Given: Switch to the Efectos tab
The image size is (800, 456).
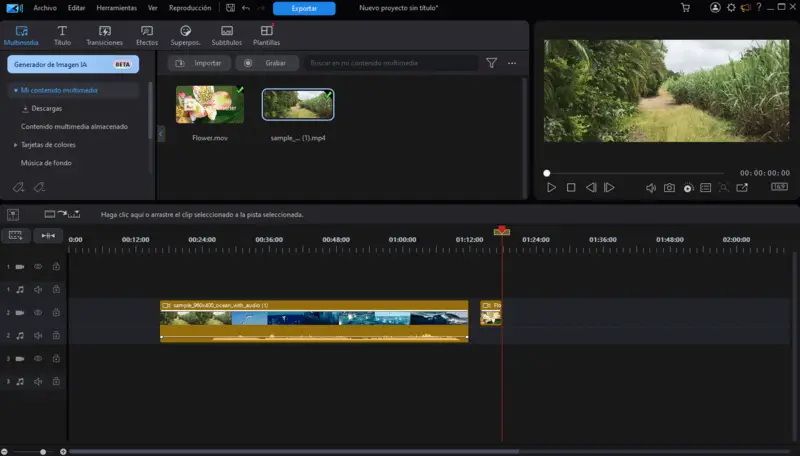Looking at the screenshot, I should (147, 36).
